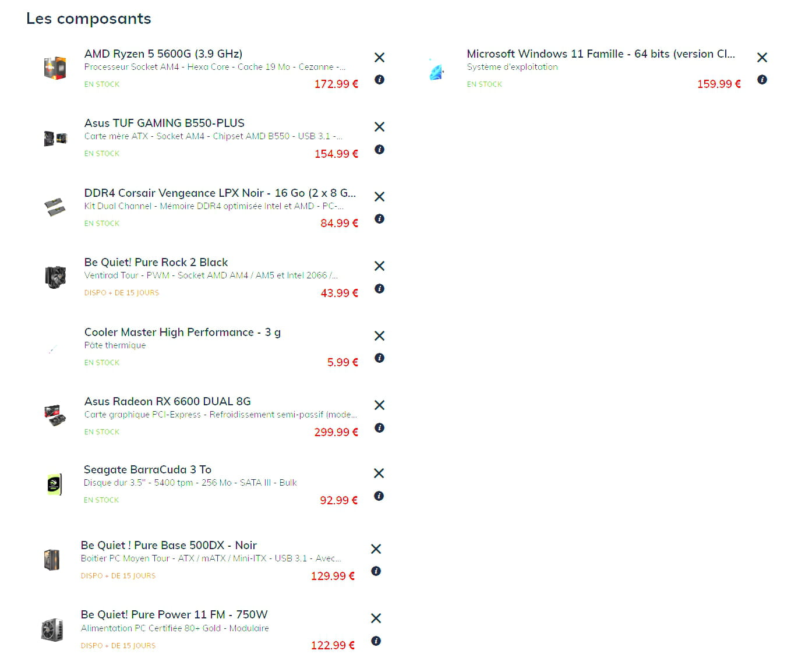Open the Be Quiet ! Pure Base 500DX title
The height and width of the screenshot is (672, 791).
pyautogui.click(x=169, y=545)
